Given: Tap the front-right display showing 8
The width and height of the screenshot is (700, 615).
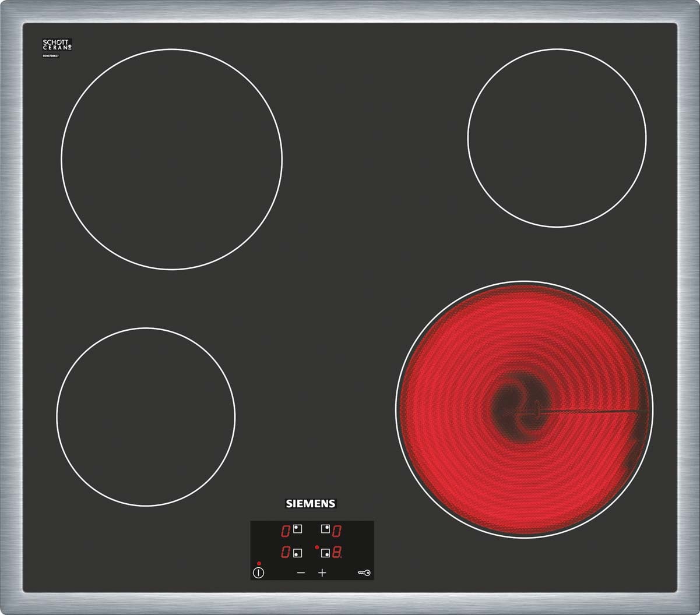Looking at the screenshot, I should click(x=337, y=553).
